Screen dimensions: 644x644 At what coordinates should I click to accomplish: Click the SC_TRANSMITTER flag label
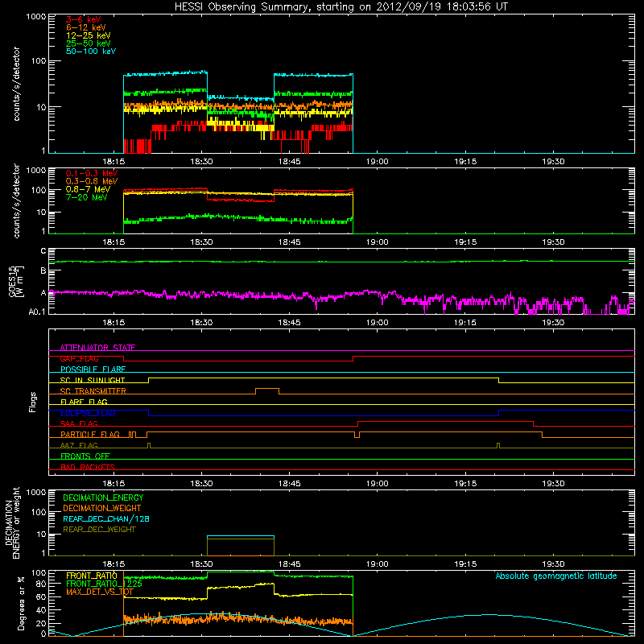[x=93, y=391]
